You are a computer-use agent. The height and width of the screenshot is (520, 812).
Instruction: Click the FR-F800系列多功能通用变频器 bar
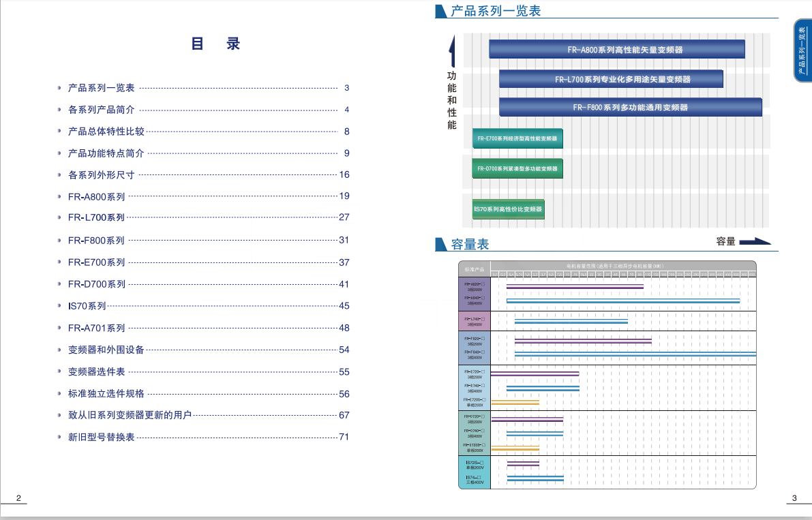pos(630,107)
